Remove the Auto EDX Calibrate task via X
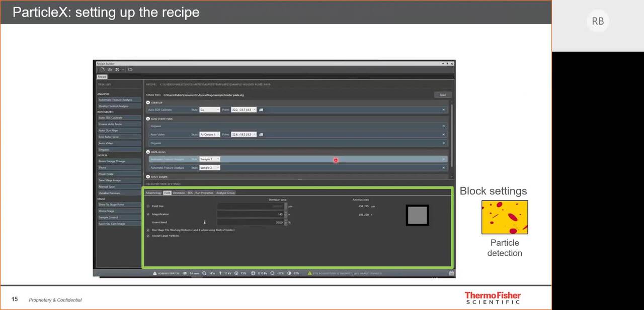Image resolution: width=644 pixels, height=310 pixels. (443, 110)
